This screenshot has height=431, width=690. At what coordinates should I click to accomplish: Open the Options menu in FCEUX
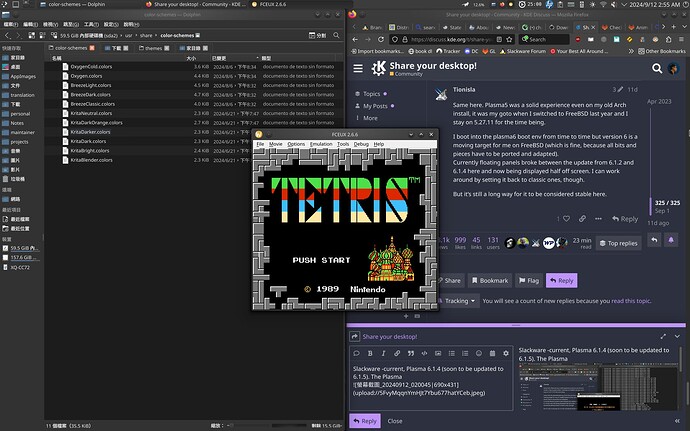point(296,144)
